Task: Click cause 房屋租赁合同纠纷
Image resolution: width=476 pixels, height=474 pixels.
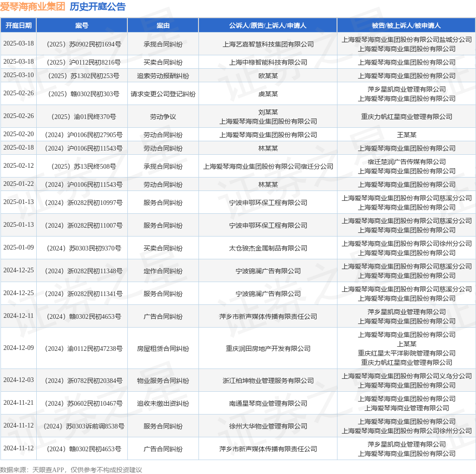Action: tap(163, 349)
